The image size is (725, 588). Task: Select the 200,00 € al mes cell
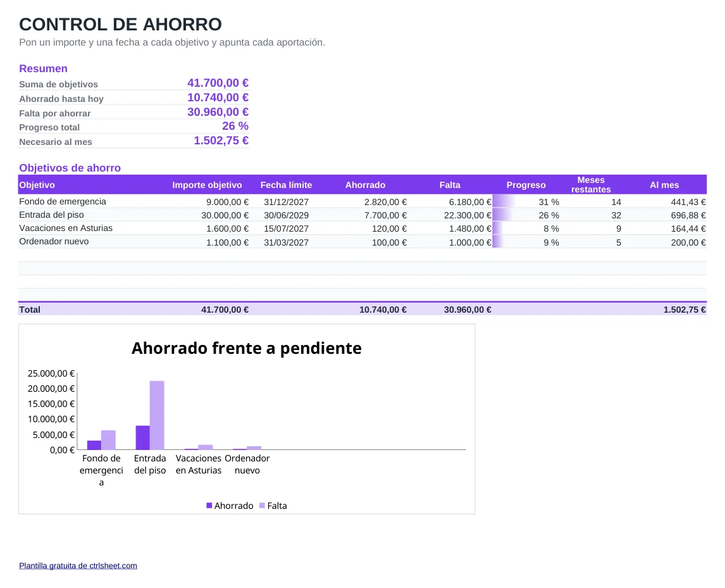(688, 242)
